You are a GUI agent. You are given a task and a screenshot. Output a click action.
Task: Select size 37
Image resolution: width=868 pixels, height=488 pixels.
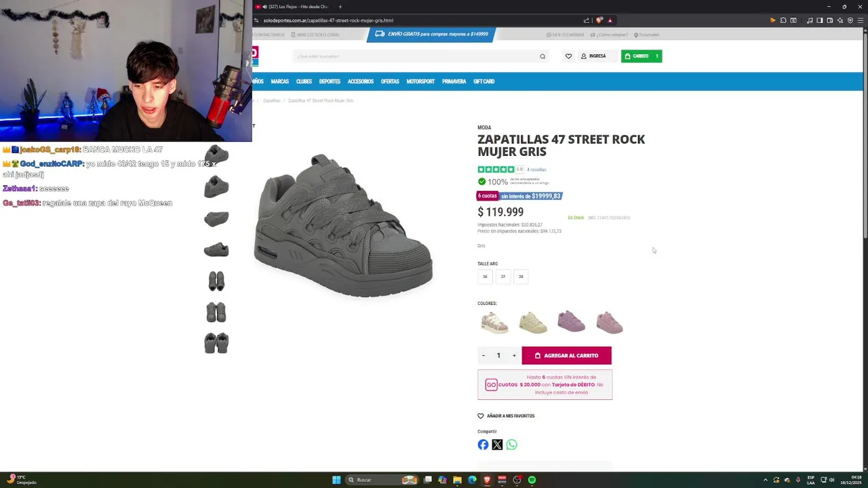click(x=502, y=277)
